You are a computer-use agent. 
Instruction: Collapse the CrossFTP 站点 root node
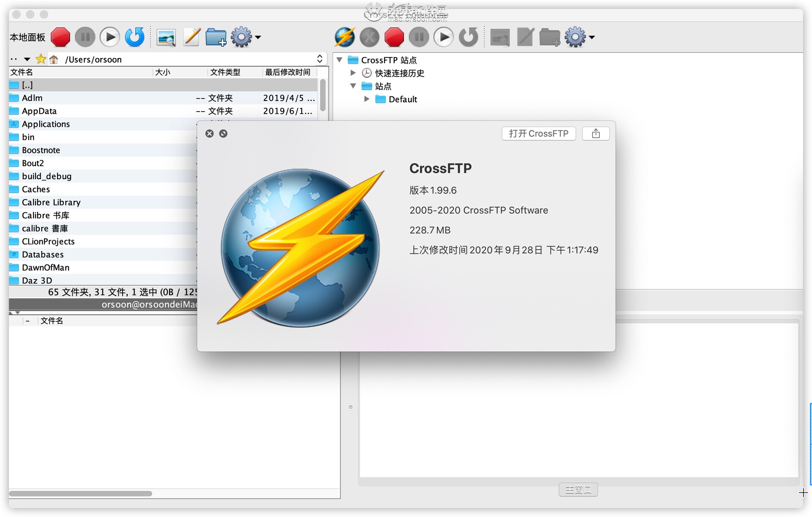[x=339, y=60]
